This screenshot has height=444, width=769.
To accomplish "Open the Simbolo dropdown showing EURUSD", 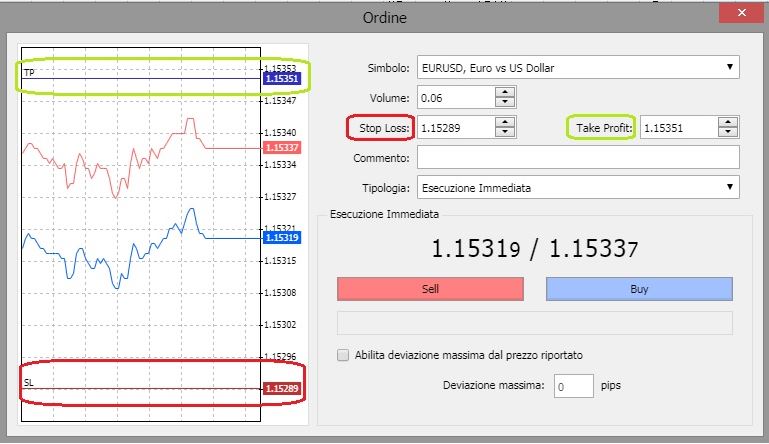I will coord(578,68).
